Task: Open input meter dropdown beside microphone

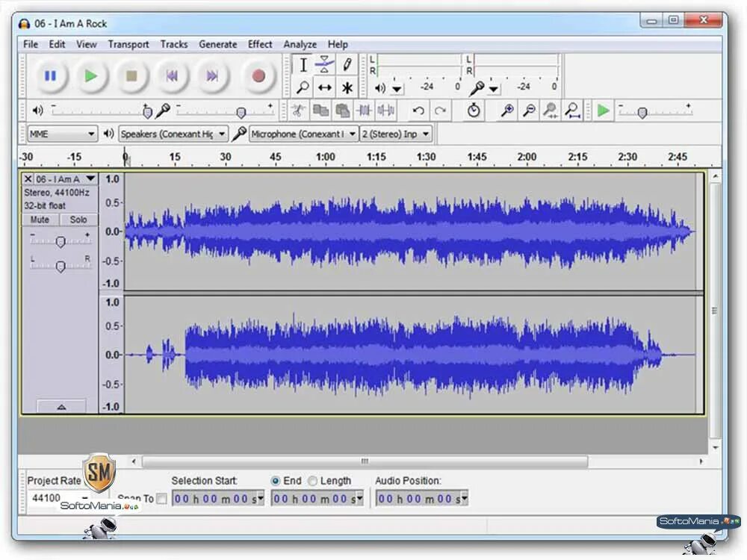Action: [x=494, y=89]
